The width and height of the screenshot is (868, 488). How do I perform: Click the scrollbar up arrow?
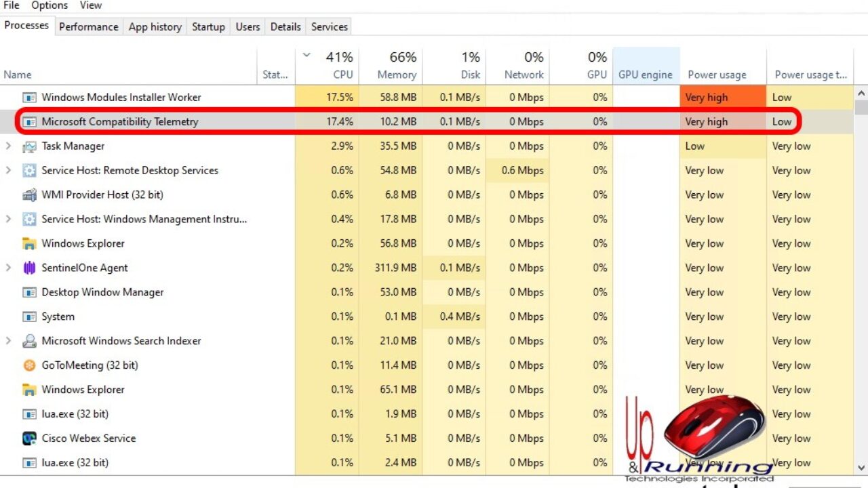[x=861, y=93]
